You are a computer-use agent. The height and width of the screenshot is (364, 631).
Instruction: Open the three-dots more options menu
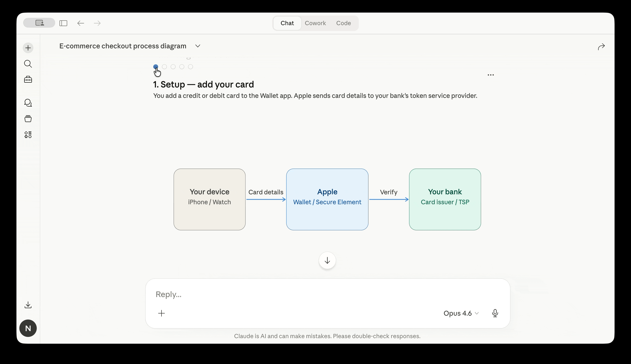tap(491, 75)
